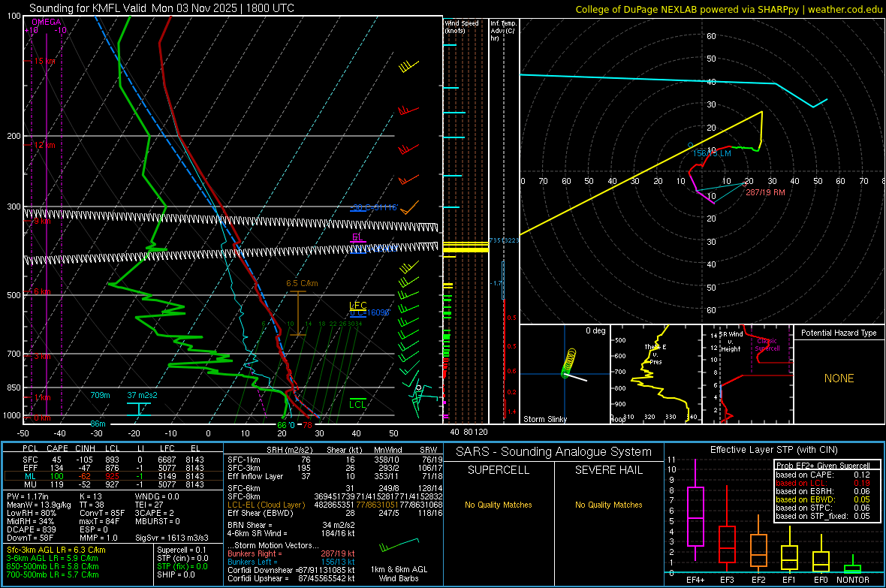The image size is (886, 588).
Task: Select the yellow 'based on EBWD:' probability row
Action: (x=823, y=499)
